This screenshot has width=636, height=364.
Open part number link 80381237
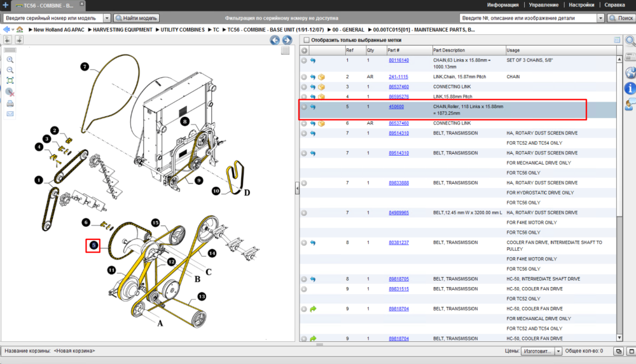tap(399, 243)
